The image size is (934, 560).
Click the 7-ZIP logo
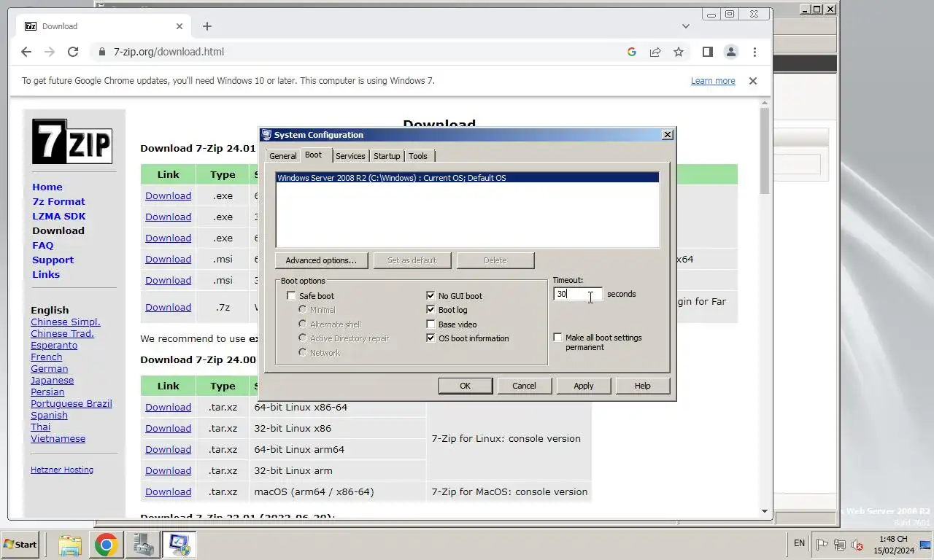[72, 141]
